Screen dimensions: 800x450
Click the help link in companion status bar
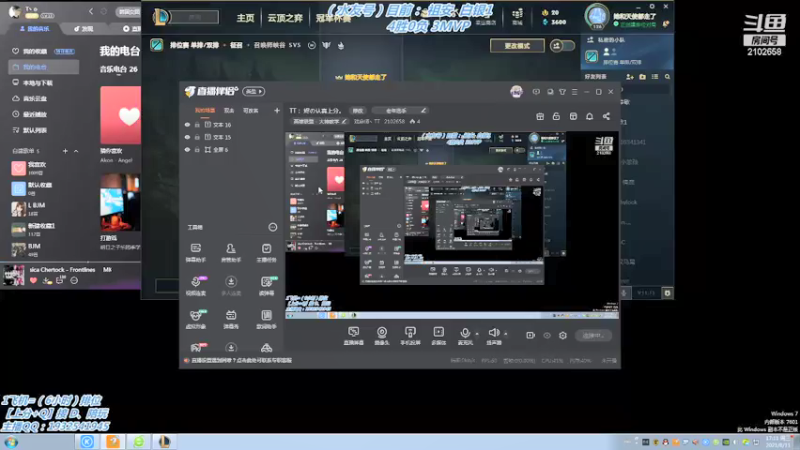[x=241, y=360]
